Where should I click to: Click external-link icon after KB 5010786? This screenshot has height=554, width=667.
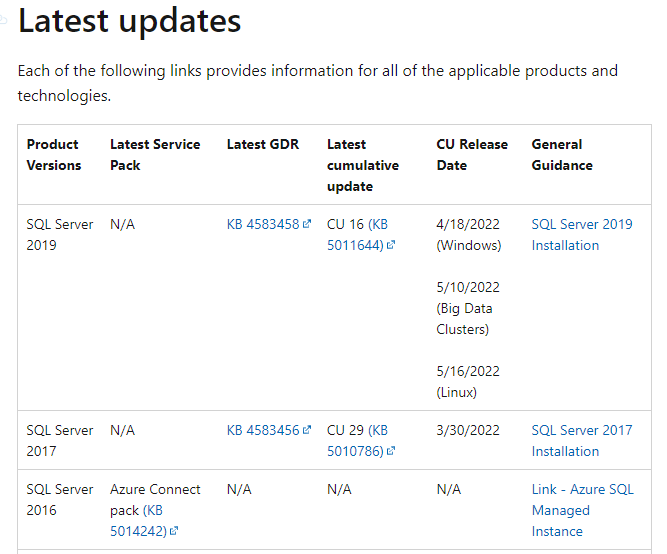[x=391, y=452]
